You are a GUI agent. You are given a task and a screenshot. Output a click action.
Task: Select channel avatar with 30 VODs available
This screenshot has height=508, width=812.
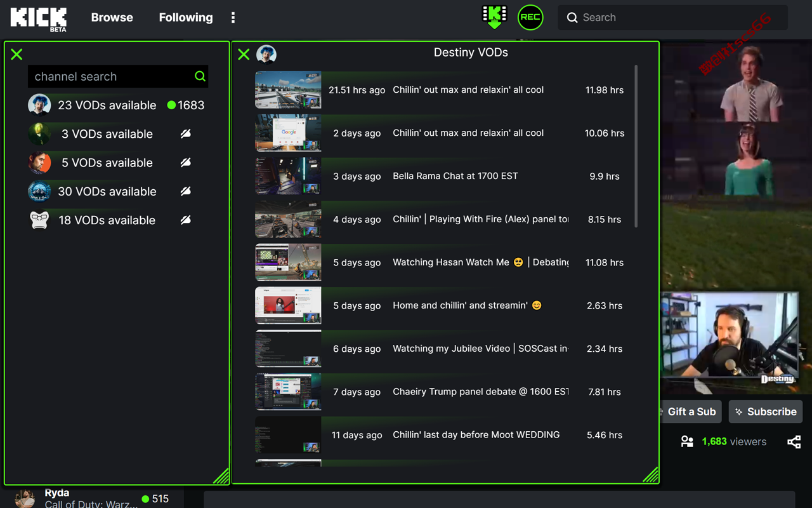(x=39, y=191)
